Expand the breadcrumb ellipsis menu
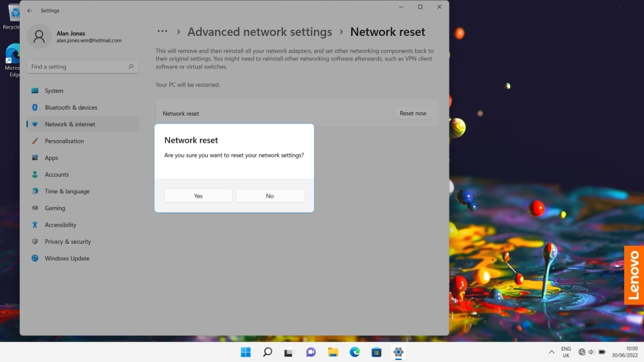Image resolution: width=644 pixels, height=362 pixels. point(162,32)
